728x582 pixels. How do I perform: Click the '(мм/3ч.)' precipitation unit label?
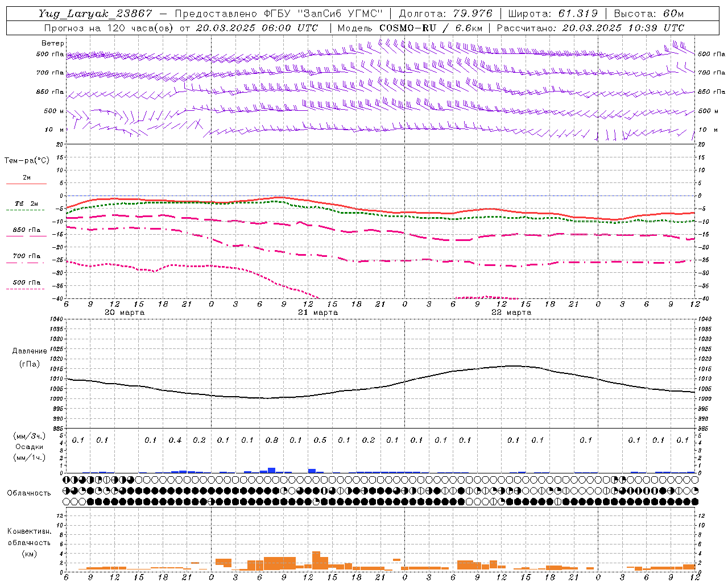[x=30, y=436]
